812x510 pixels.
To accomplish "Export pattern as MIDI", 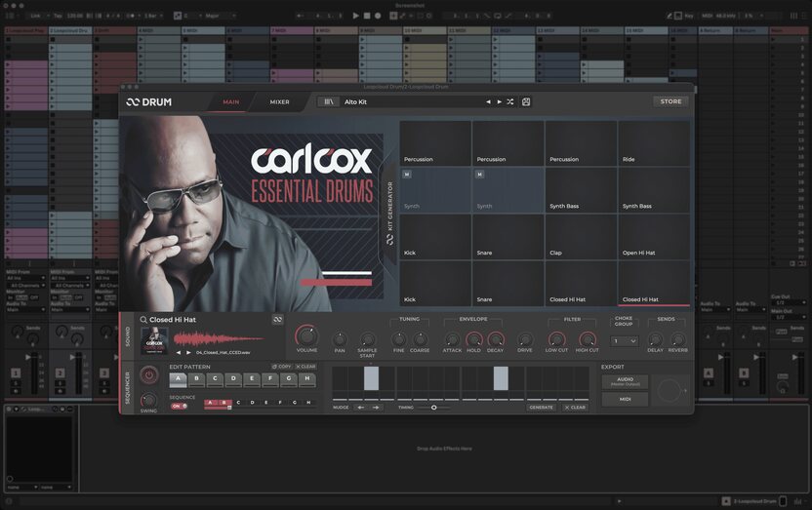I will 625,399.
